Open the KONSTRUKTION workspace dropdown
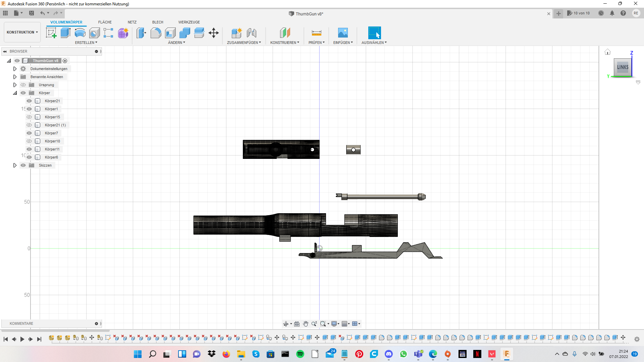Viewport: 644px width, 362px height. point(22,32)
